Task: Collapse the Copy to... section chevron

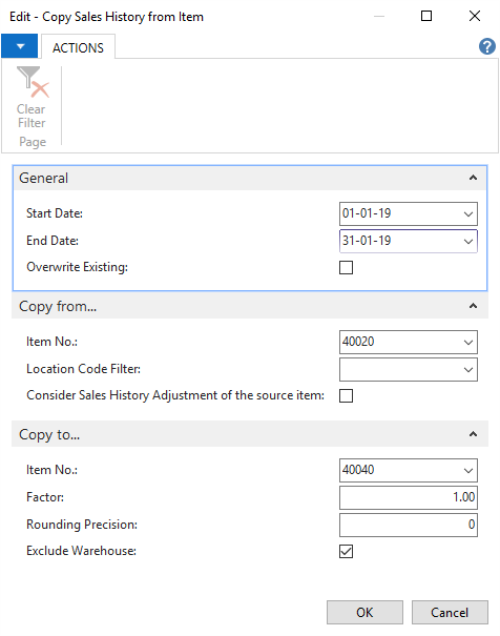Action: click(x=473, y=434)
